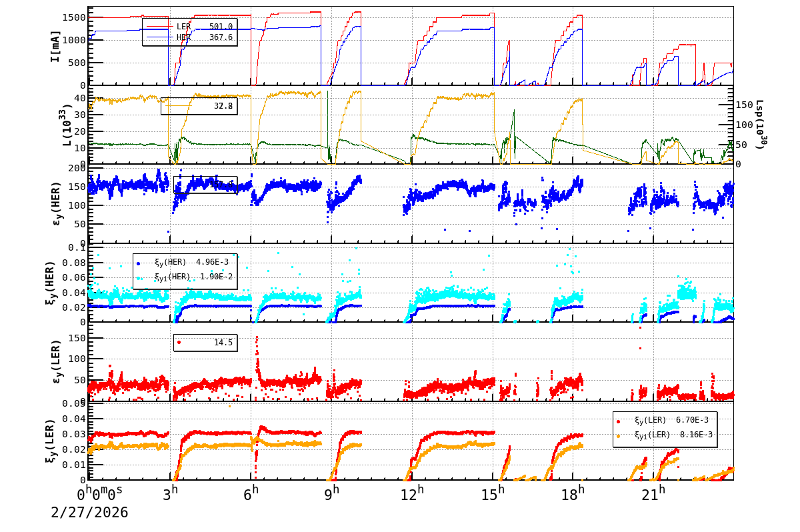800x532 pixels.
Task: Click the εy(LER) axis label
Action: click(57, 362)
